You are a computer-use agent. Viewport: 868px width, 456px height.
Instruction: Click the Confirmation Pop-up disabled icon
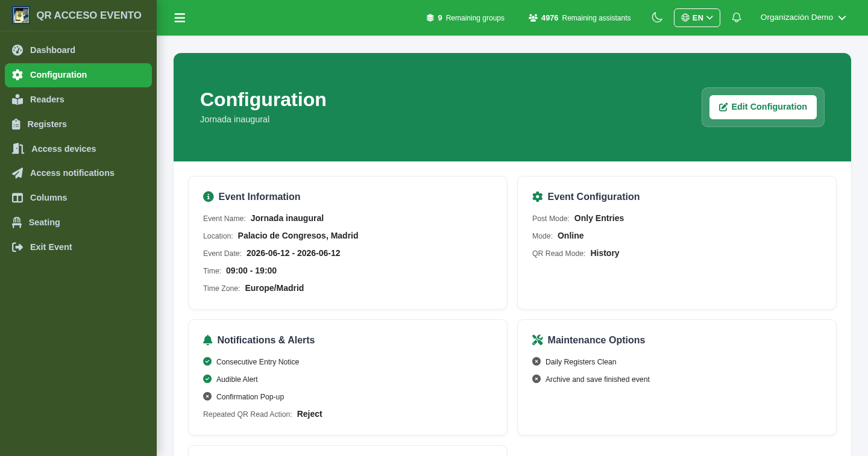tap(207, 396)
